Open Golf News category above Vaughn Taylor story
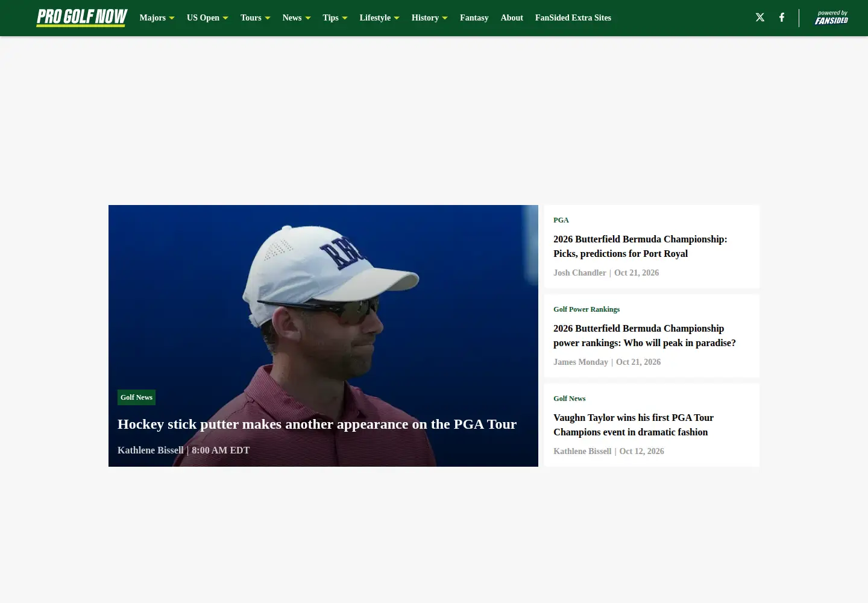Image resolution: width=868 pixels, height=603 pixels. tap(570, 399)
